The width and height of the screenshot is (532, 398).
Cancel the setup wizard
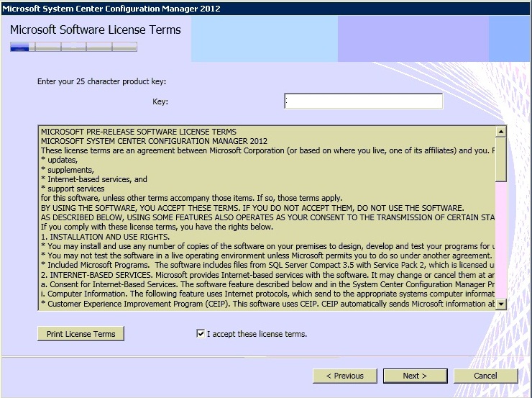pos(485,376)
